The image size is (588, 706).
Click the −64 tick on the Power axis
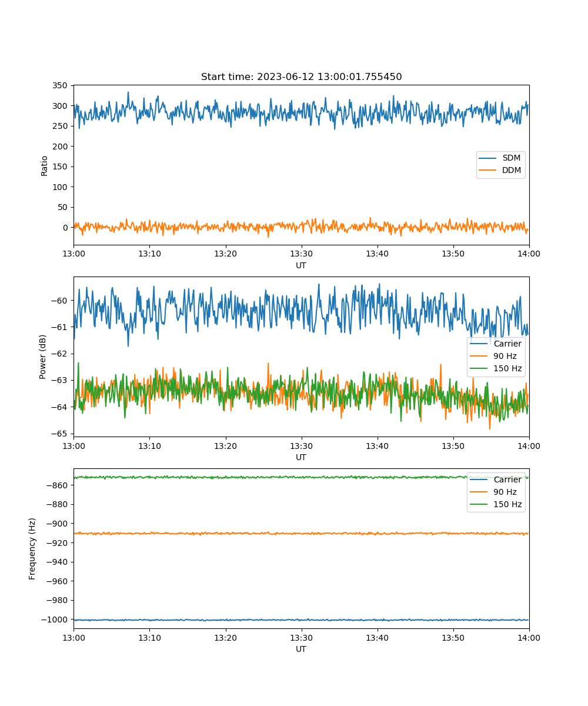tap(59, 407)
